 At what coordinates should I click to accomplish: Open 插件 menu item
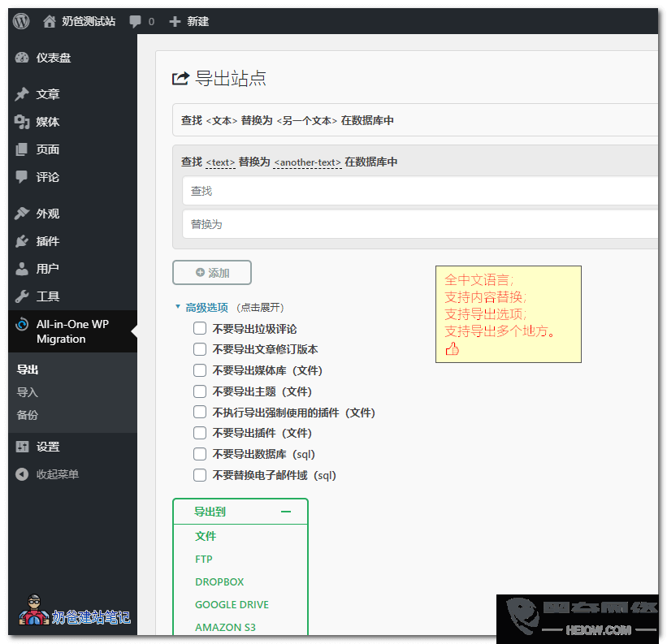(48, 241)
